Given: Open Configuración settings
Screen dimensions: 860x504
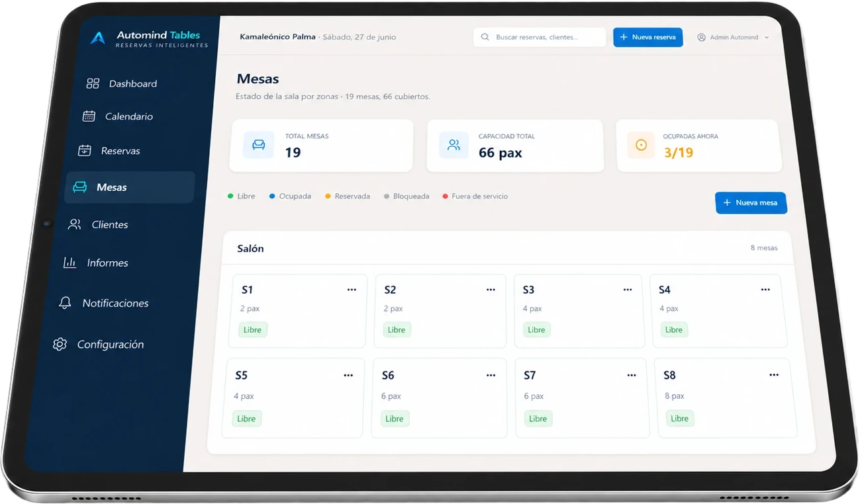Looking at the screenshot, I should tap(99, 345).
